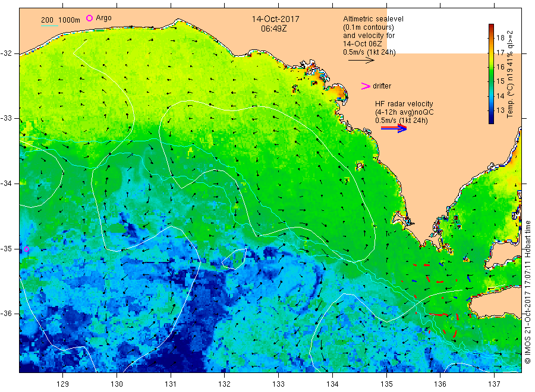Click longitude axis label 134

coord(332,384)
